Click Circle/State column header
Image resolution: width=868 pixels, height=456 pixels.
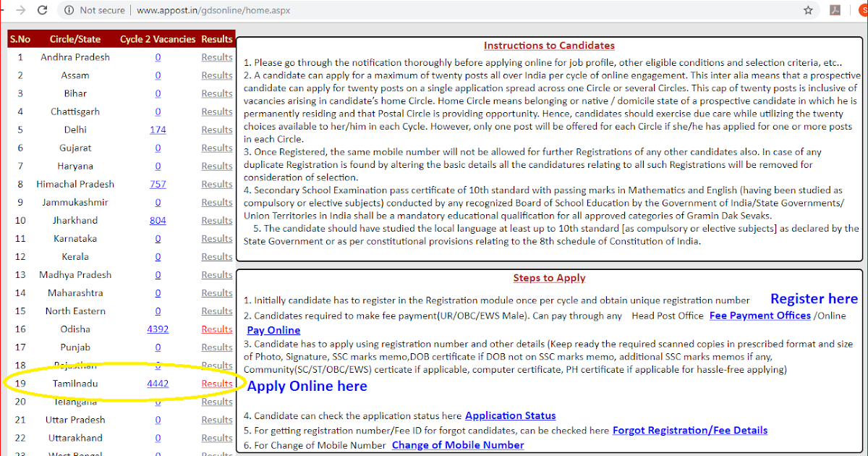[75, 39]
